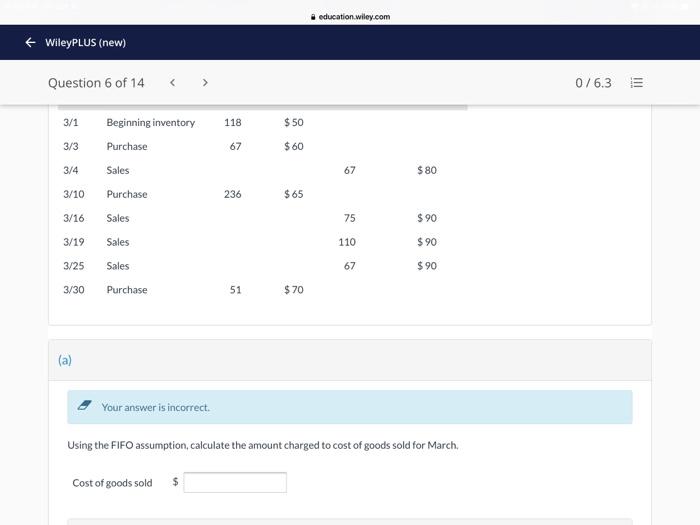Click the back arrow next to WileyPLUS

click(30, 42)
